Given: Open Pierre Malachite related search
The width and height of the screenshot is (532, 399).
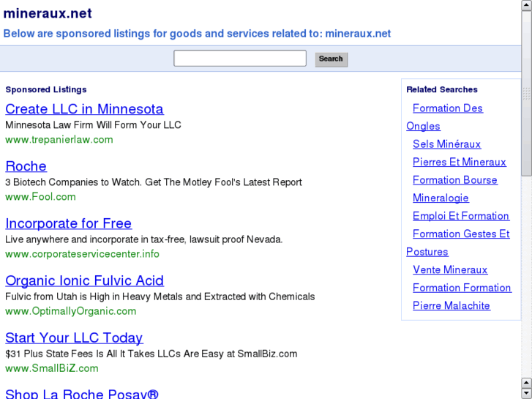Looking at the screenshot, I should (451, 306).
